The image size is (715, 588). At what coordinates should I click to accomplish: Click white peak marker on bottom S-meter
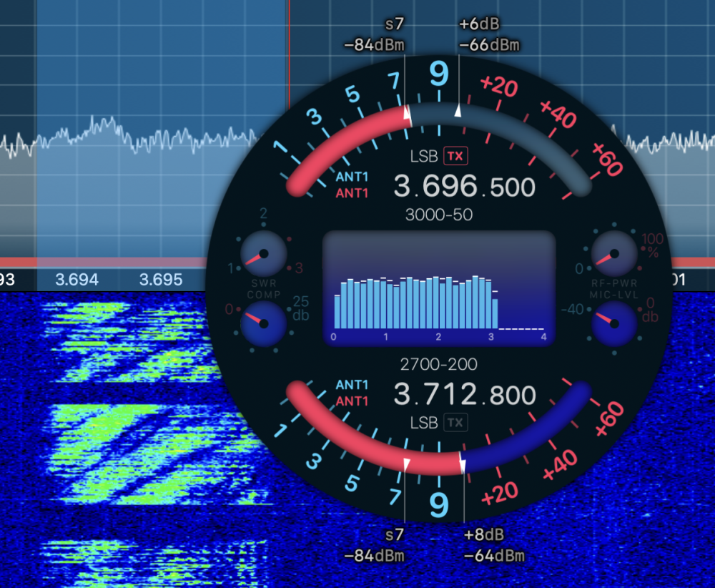463,465
